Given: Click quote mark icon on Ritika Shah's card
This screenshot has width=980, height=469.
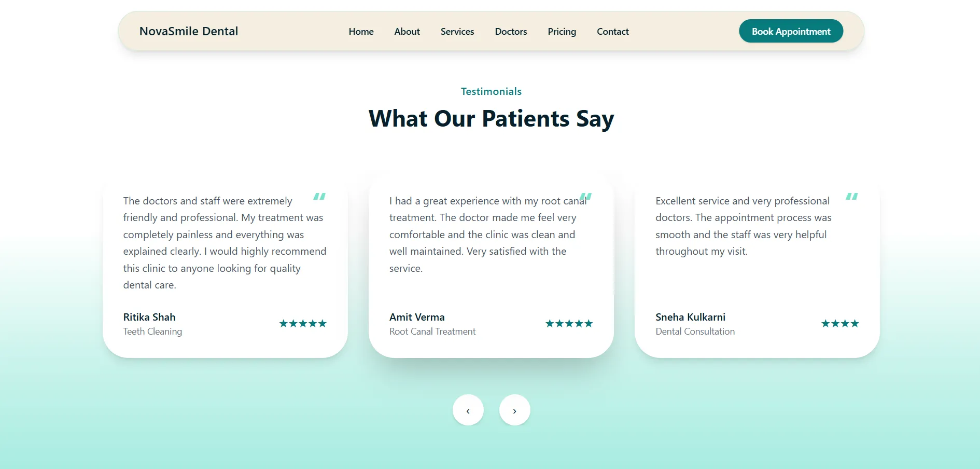Looking at the screenshot, I should [319, 197].
